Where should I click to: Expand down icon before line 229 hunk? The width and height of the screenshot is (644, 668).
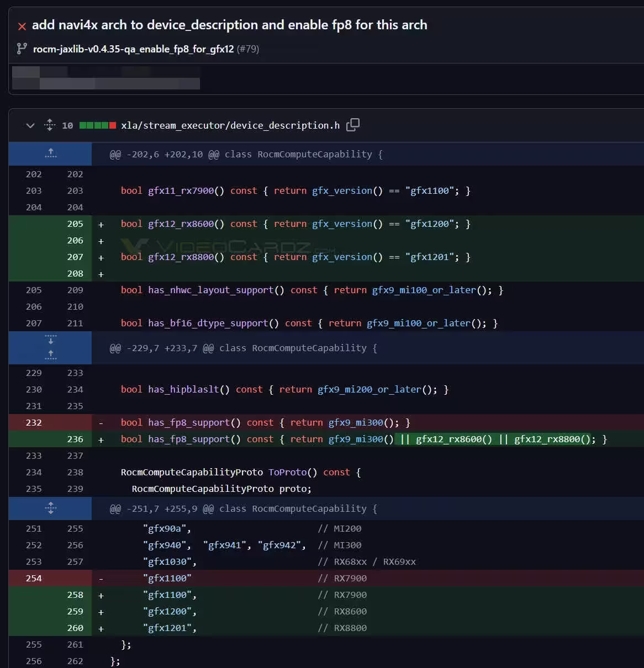point(50,341)
